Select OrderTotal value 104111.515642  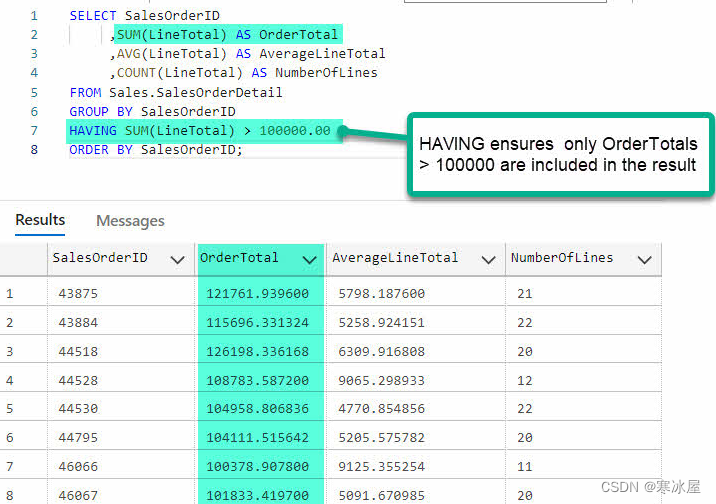pyautogui.click(x=258, y=438)
